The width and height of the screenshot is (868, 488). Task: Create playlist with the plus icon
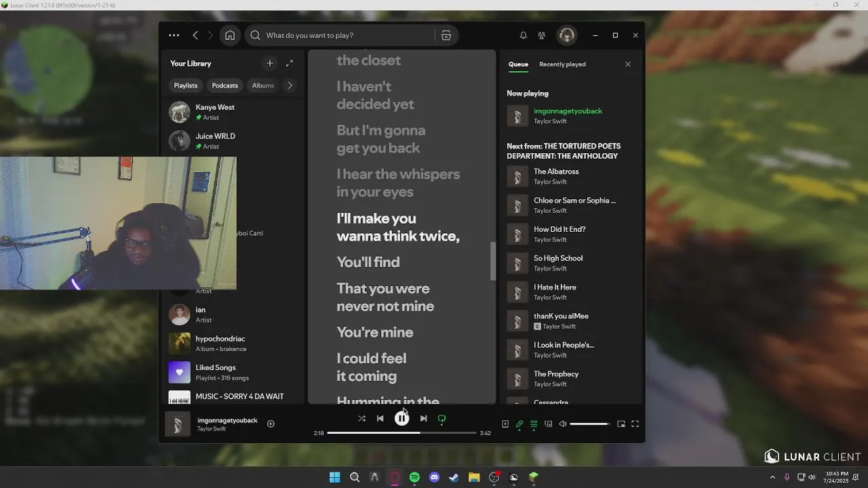(x=270, y=63)
